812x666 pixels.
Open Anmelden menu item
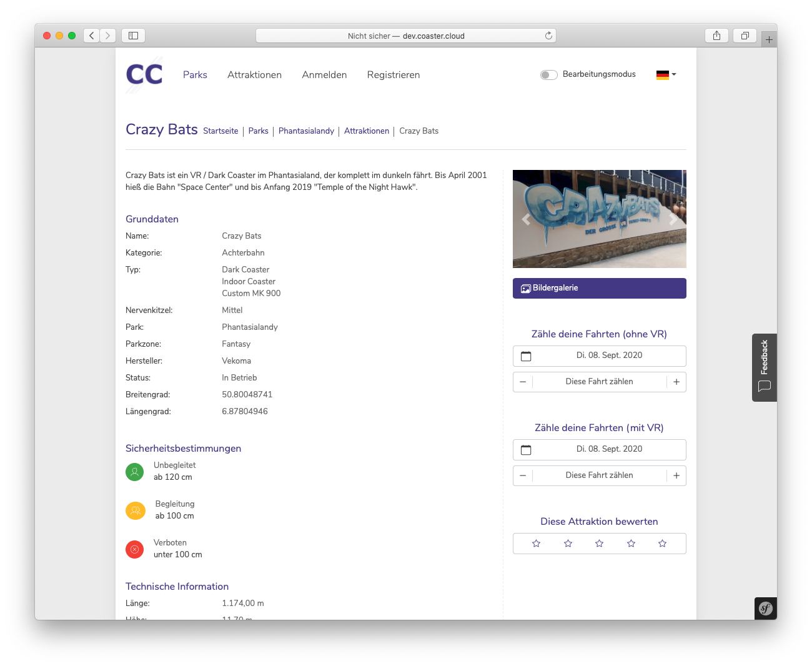[324, 75]
